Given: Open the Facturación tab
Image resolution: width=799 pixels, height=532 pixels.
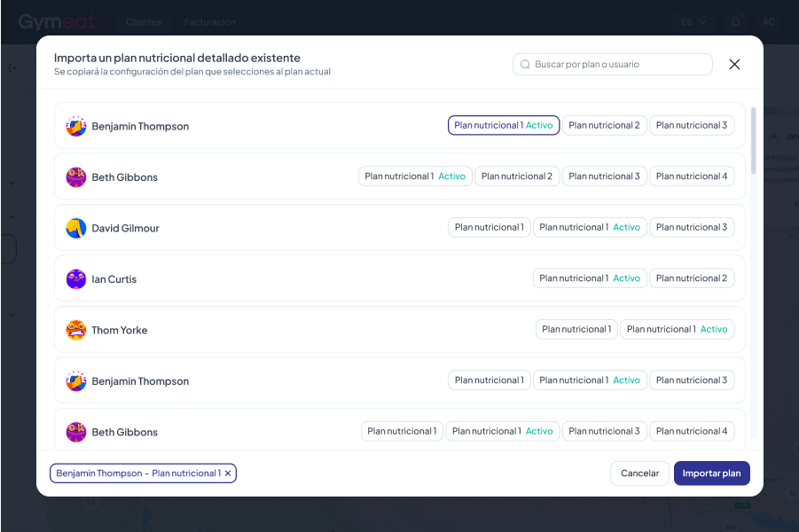Looking at the screenshot, I should click(x=209, y=21).
